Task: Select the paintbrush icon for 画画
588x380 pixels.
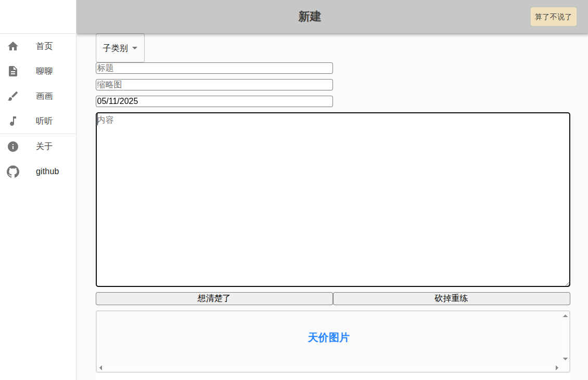Action: click(12, 96)
